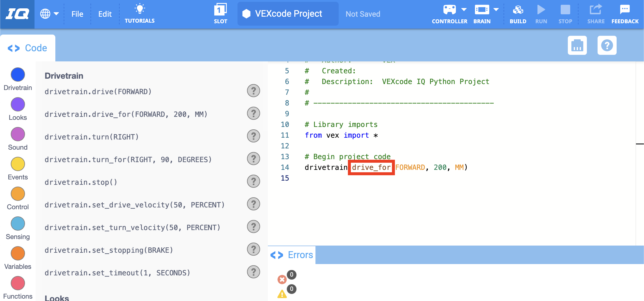Image resolution: width=644 pixels, height=301 pixels.
Task: Open the File menu
Action: coord(77,14)
